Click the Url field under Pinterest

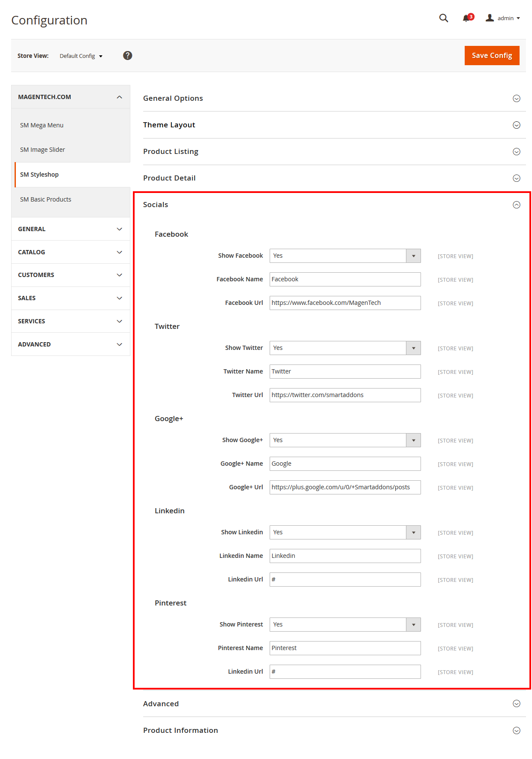click(345, 672)
